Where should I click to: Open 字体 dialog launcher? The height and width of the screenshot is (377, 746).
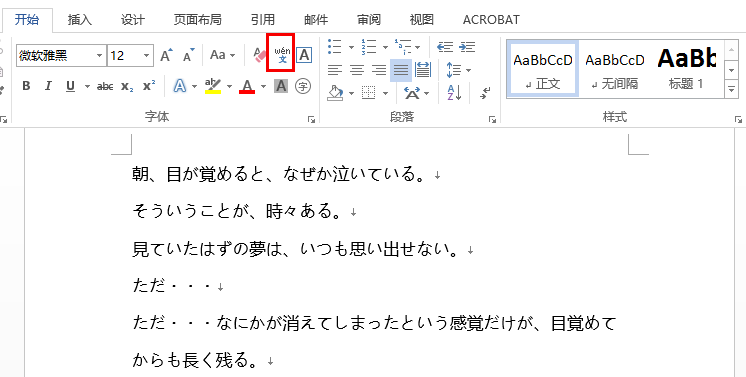(312, 119)
